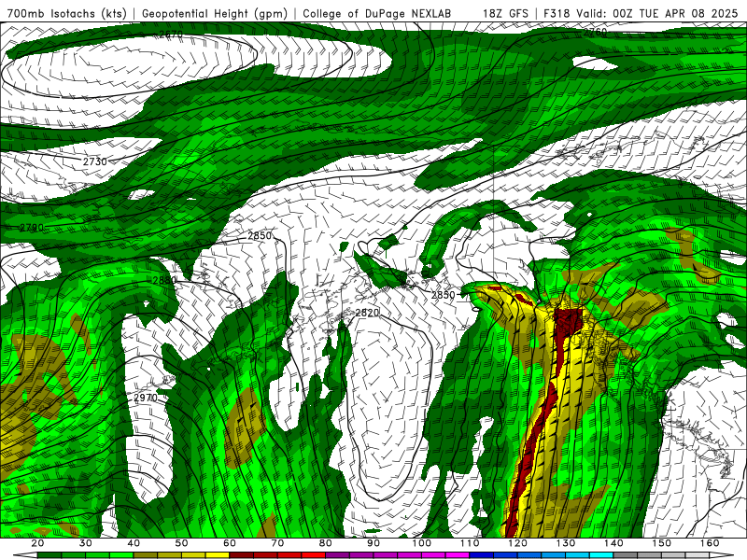This screenshot has height=560, width=747.
Task: Click the 'College of DuPage NEXLAB' header text
Action: [x=376, y=13]
